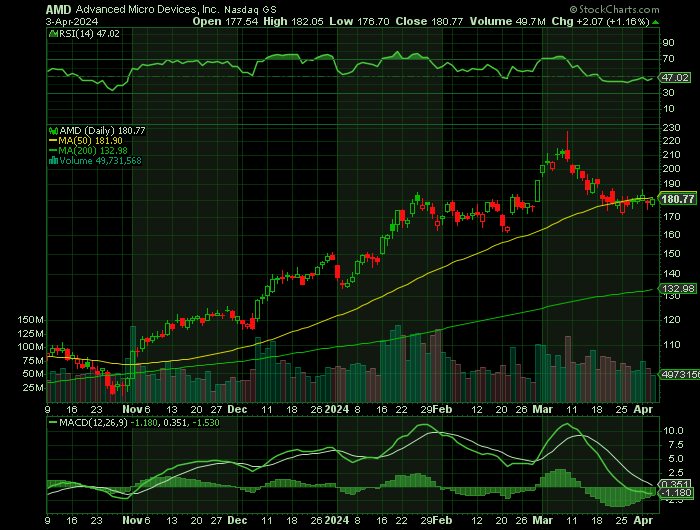Click the Nov label on price chart date axis
Screen dimensions: 700x530
point(132,409)
